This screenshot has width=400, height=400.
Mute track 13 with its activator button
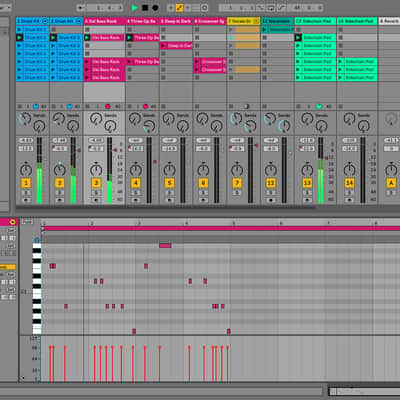(307, 183)
